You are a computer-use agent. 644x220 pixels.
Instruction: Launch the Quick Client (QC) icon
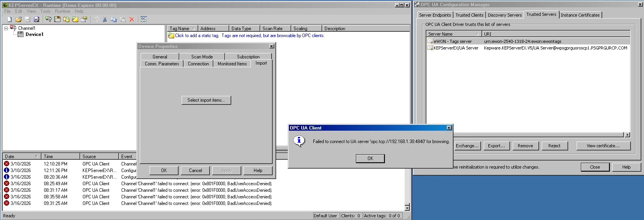point(144,19)
